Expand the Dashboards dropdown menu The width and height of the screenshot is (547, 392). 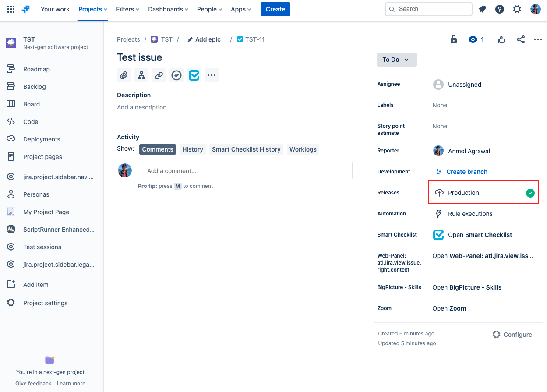tap(168, 9)
